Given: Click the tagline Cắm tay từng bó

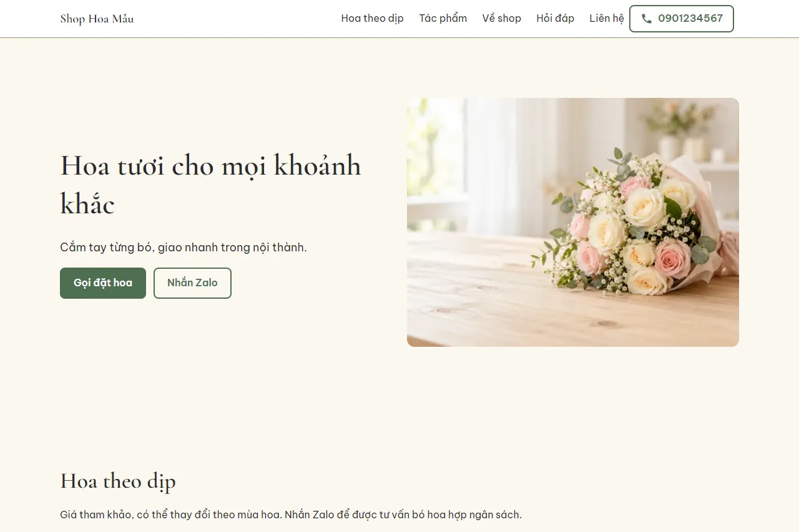Looking at the screenshot, I should (x=184, y=248).
